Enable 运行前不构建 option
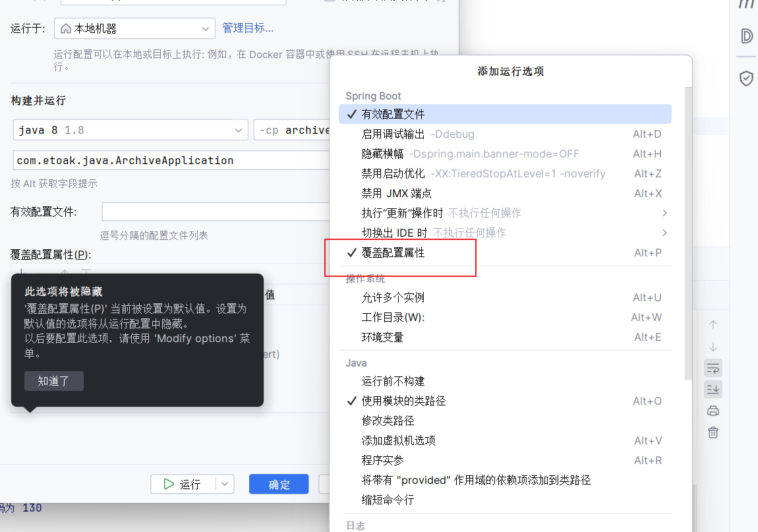The height and width of the screenshot is (532, 758). pos(505,381)
